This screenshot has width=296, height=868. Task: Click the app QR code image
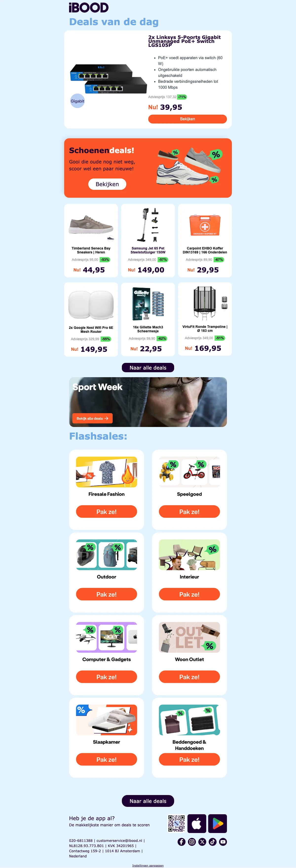(x=177, y=824)
